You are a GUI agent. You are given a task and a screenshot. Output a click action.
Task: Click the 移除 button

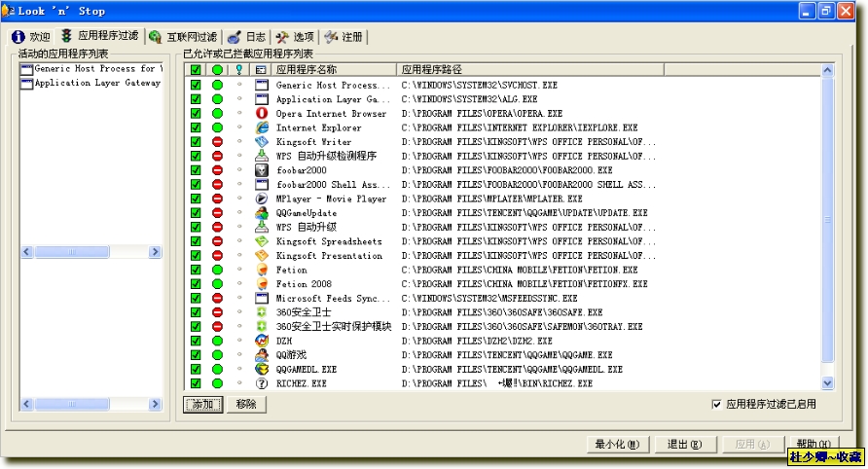(x=246, y=405)
